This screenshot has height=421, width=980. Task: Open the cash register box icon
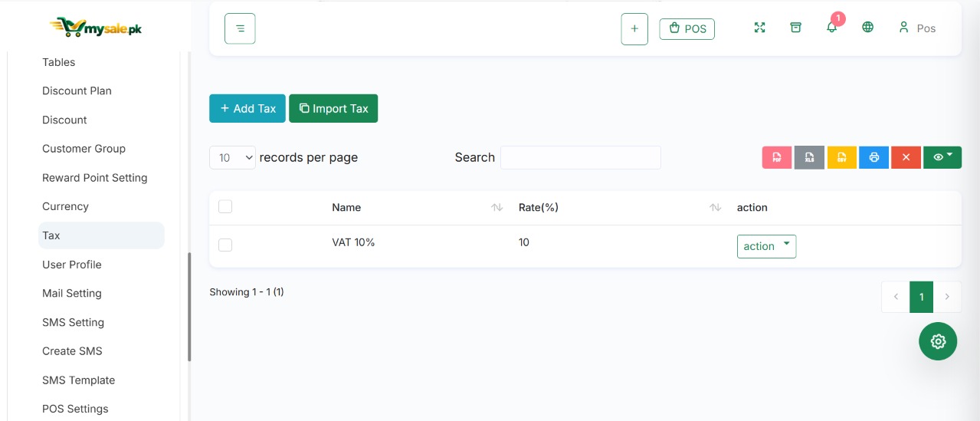pos(795,28)
